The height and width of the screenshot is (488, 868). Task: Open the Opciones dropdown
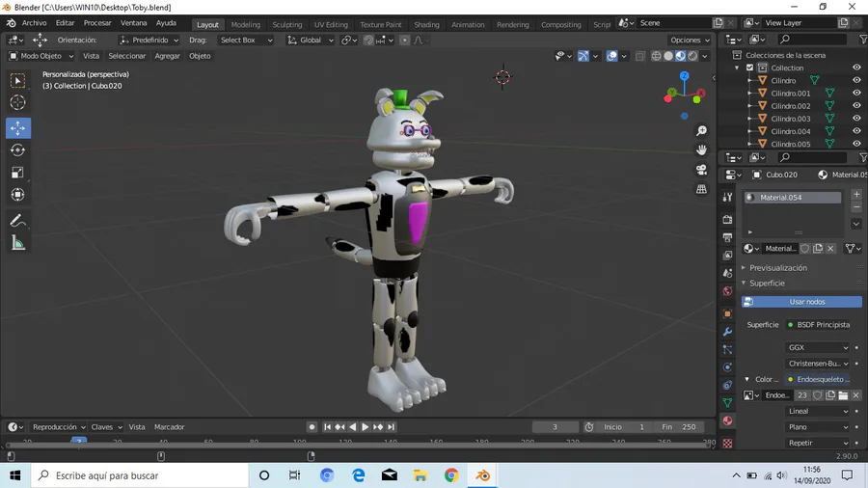point(690,40)
